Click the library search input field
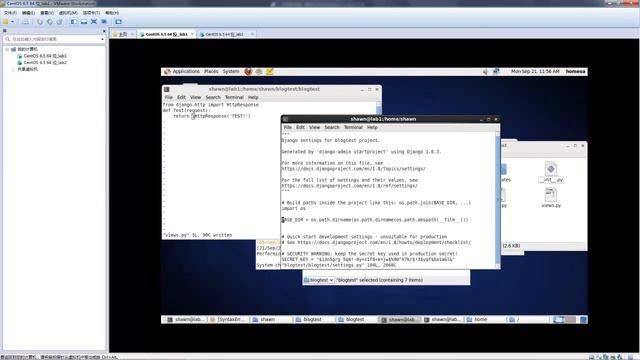The width and height of the screenshot is (640, 360). (53, 39)
